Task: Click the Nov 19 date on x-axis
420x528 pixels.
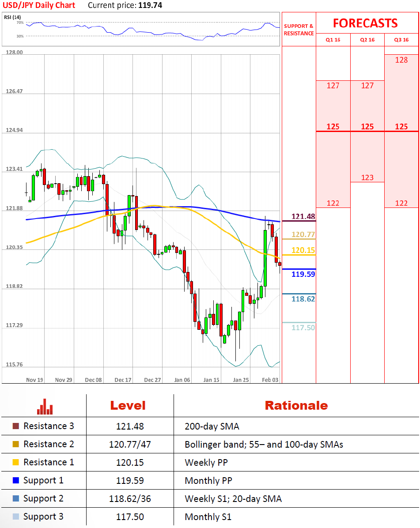Action: pyautogui.click(x=35, y=380)
